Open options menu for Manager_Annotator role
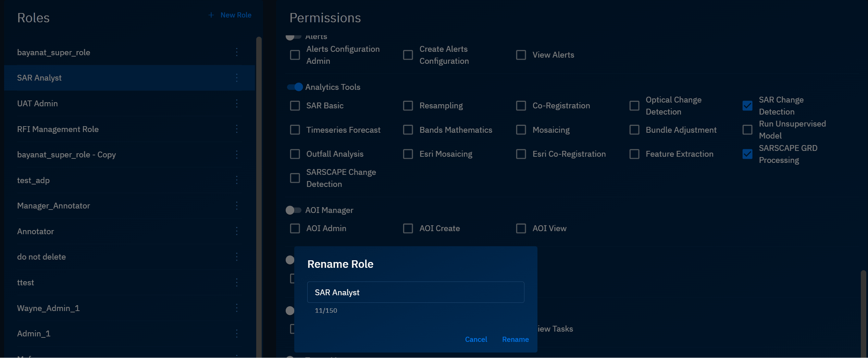The width and height of the screenshot is (868, 358). [237, 206]
